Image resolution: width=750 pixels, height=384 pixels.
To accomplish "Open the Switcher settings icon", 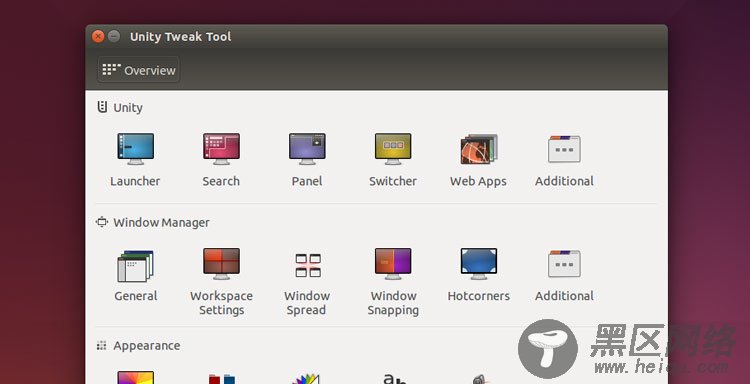I will 393,149.
